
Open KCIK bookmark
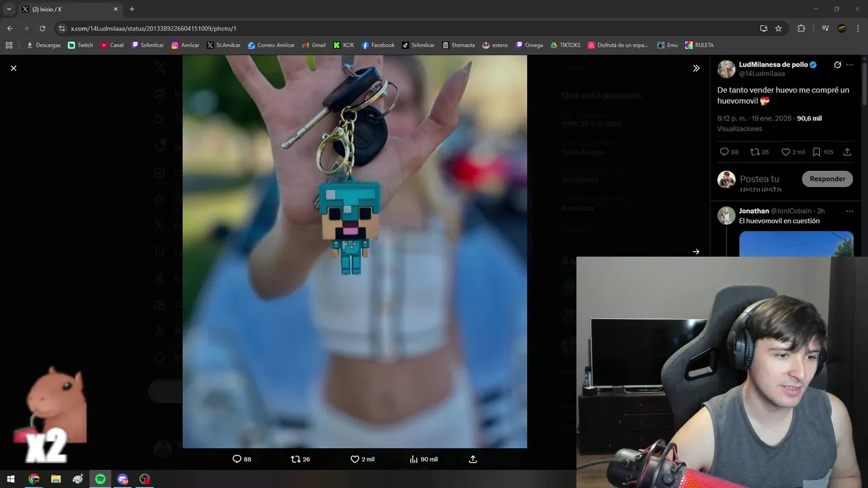344,45
